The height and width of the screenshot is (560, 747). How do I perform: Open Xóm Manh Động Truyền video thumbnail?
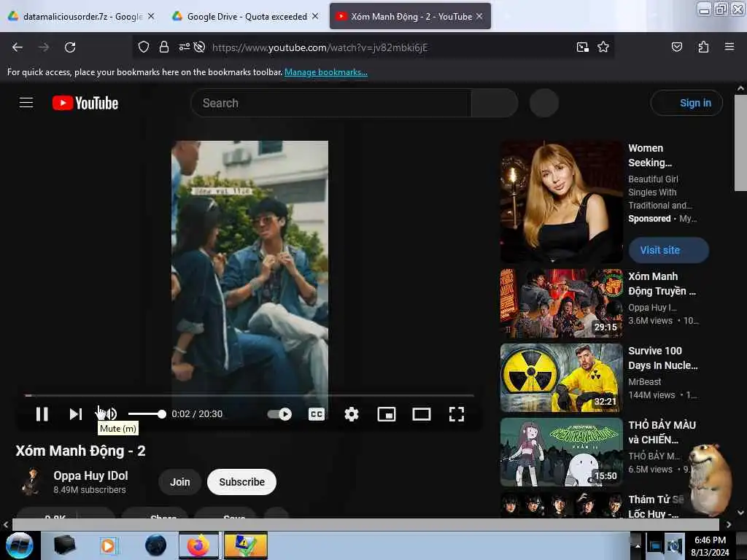(561, 303)
